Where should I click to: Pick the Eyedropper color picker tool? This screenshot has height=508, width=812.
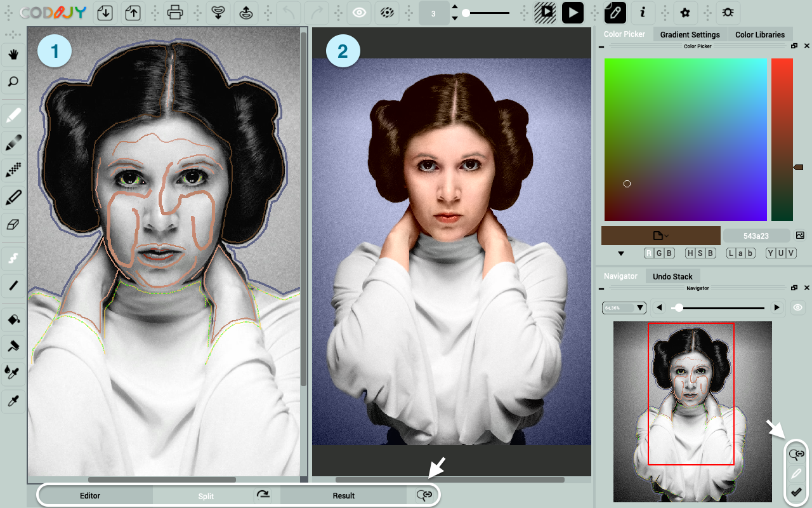[13, 400]
